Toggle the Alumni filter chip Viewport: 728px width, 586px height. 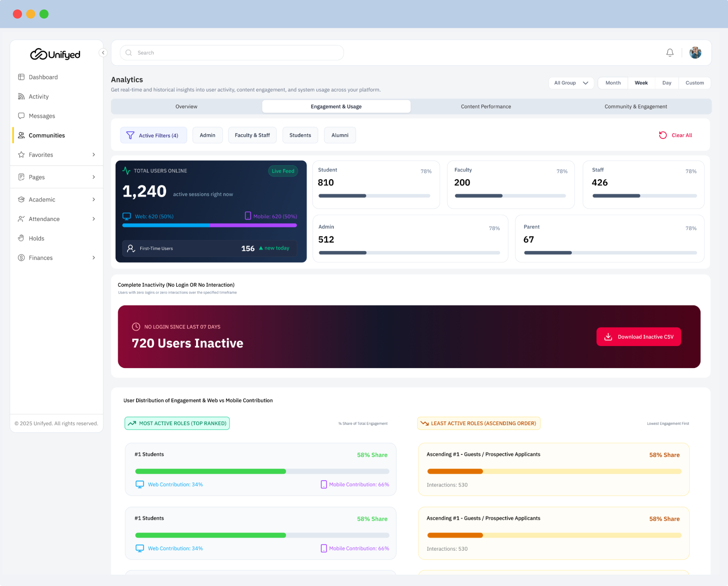[340, 135]
